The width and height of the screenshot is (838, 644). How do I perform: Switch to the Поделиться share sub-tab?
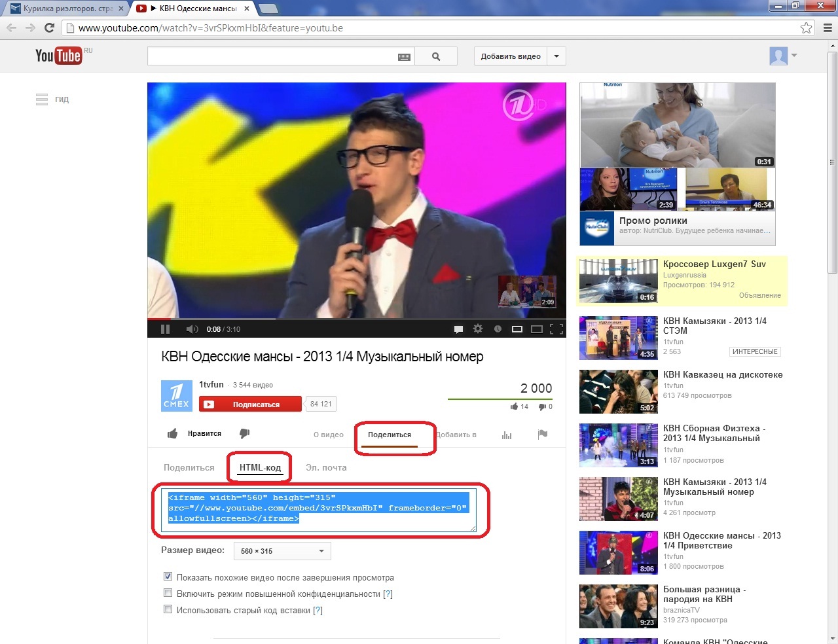pos(189,467)
